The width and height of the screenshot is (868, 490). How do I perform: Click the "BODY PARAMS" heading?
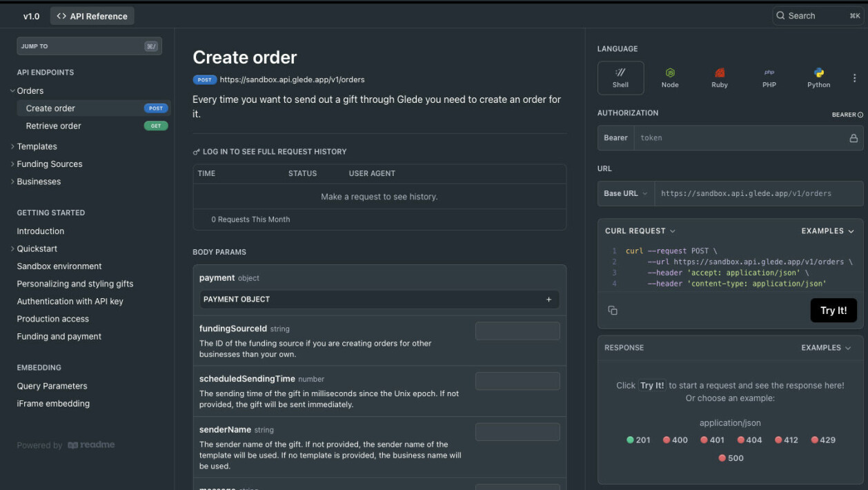[x=219, y=253]
